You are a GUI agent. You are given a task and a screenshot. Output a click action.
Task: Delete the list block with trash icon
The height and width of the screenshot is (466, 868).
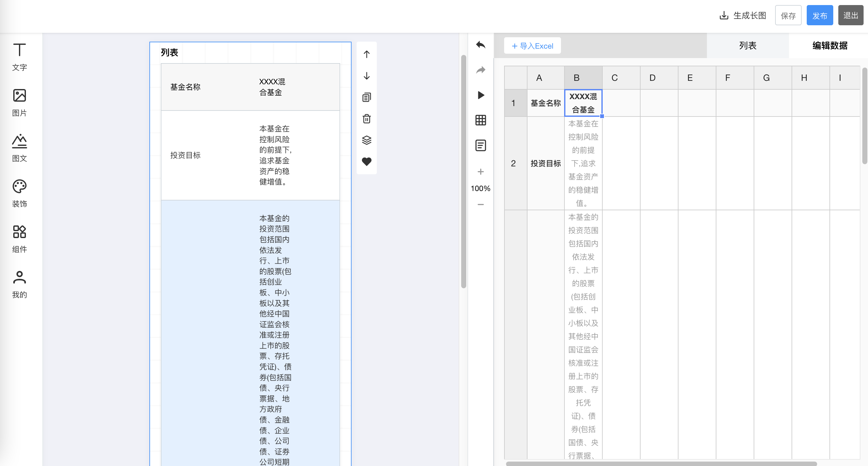click(x=367, y=118)
